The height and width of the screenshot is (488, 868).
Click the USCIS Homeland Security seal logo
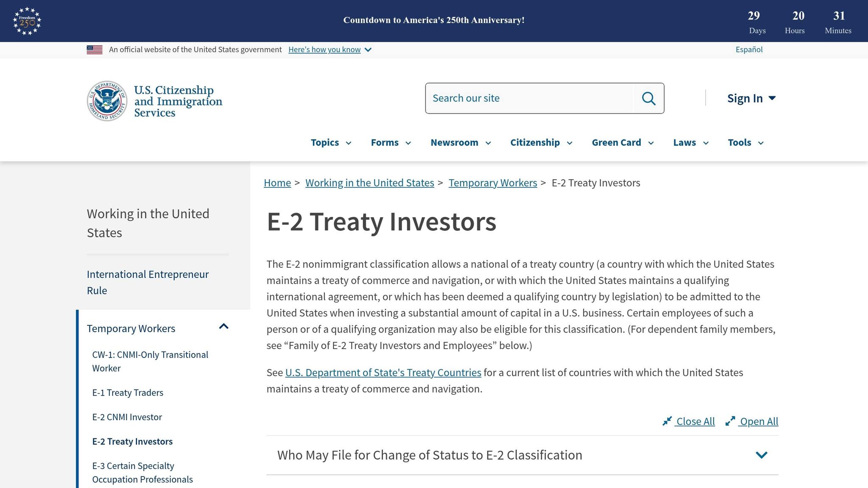click(107, 101)
